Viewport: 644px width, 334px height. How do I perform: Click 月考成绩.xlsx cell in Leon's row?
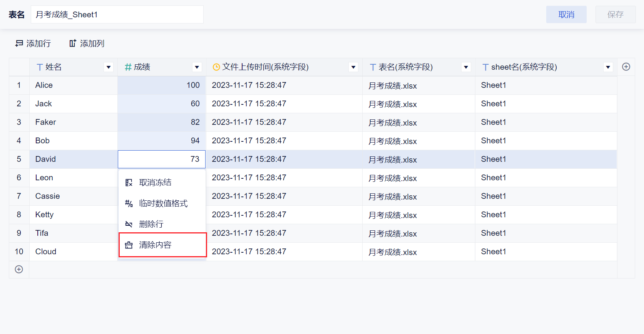point(419,178)
